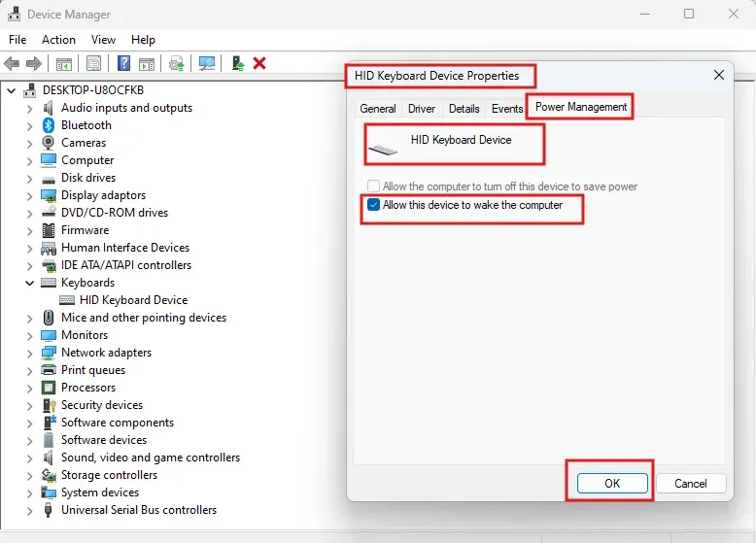The width and height of the screenshot is (756, 543).
Task: Collapse the DESKTOP-U8OCFKB root node
Action: pos(12,90)
